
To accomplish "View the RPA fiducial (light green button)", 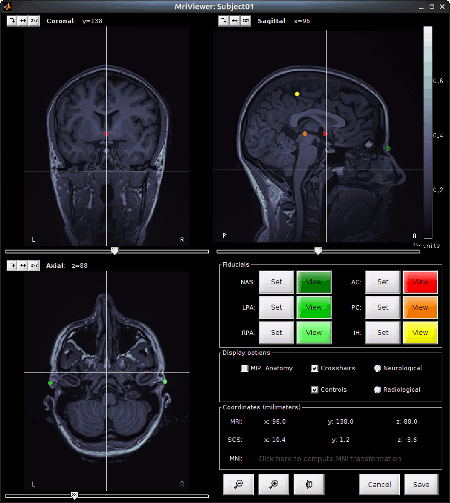I will [314, 333].
